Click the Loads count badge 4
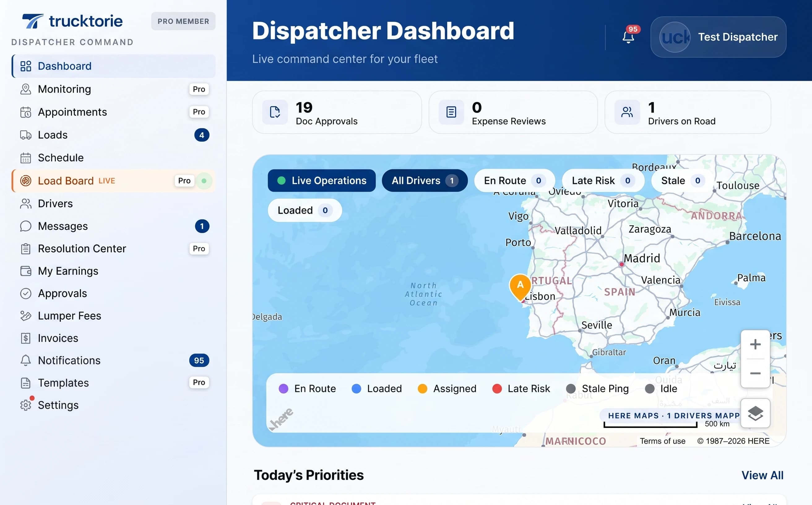Viewport: 812px width, 505px height. [202, 135]
